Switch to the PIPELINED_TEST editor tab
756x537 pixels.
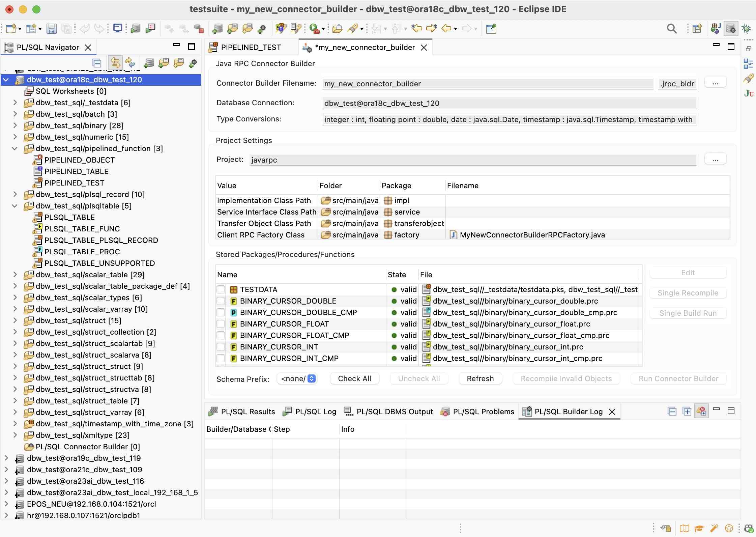tap(251, 47)
